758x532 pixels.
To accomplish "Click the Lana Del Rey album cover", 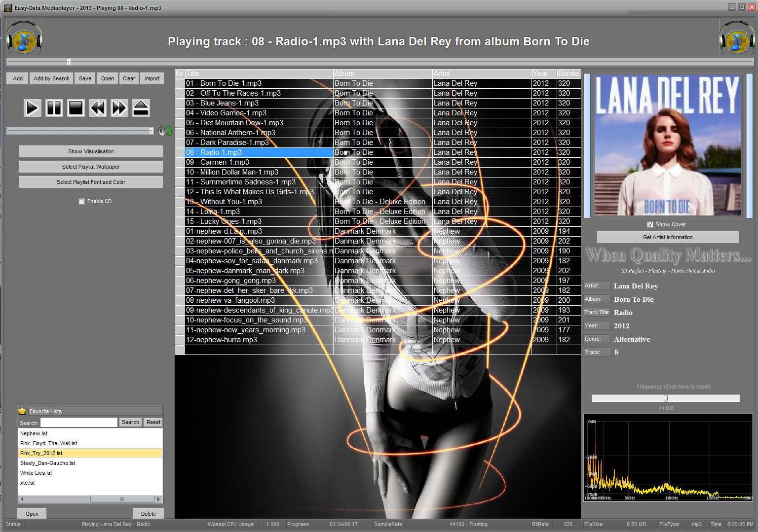I will pos(668,146).
